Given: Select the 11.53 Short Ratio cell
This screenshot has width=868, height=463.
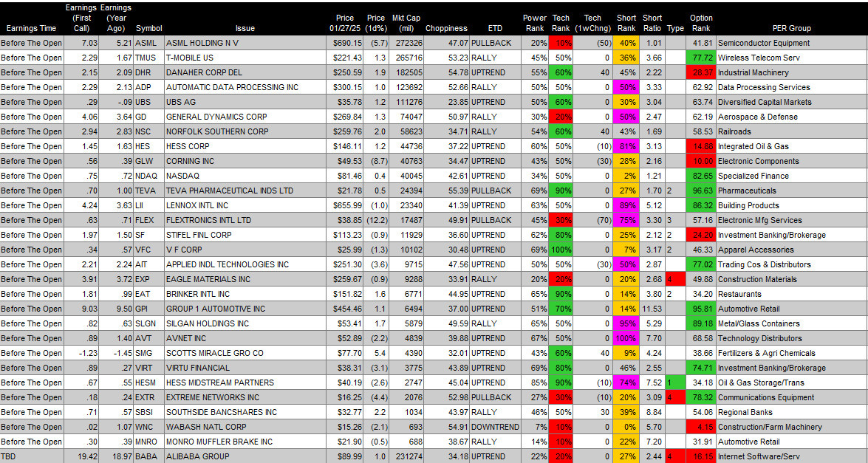Looking at the screenshot, I should pyautogui.click(x=652, y=309).
